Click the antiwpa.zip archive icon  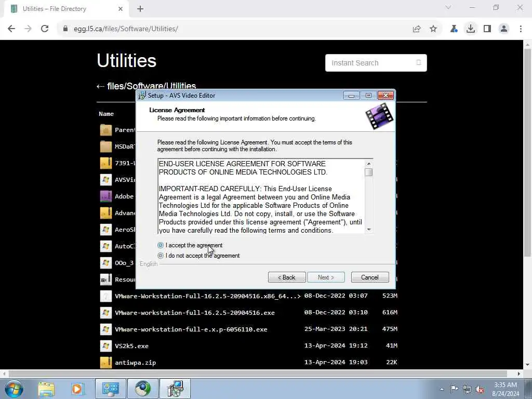106,362
